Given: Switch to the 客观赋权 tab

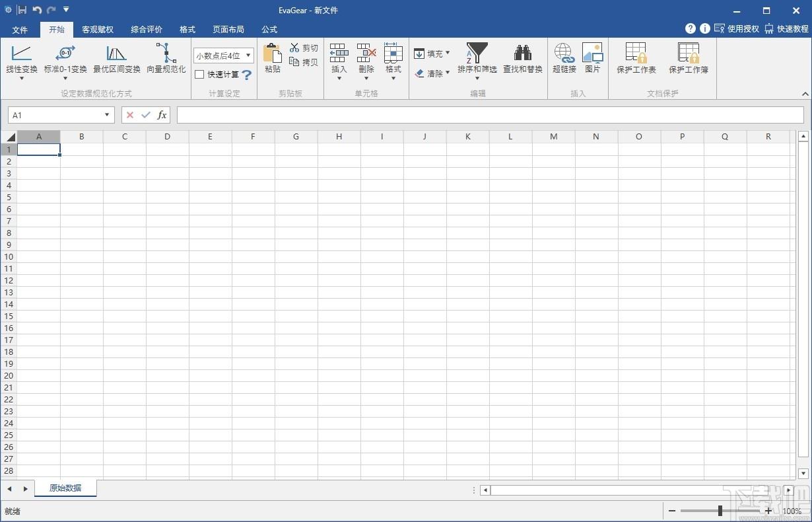Looking at the screenshot, I should (x=98, y=30).
